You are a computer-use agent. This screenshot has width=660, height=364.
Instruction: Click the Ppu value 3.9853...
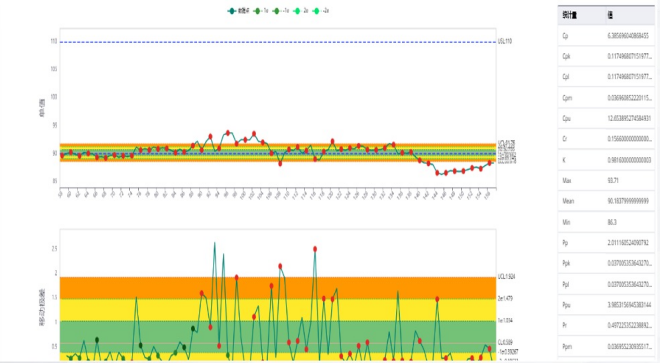tap(629, 305)
